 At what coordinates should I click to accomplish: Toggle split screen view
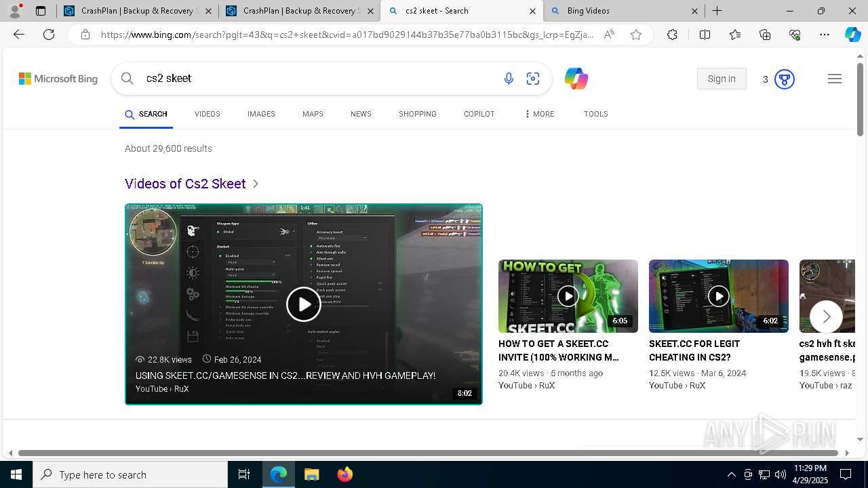tap(705, 35)
